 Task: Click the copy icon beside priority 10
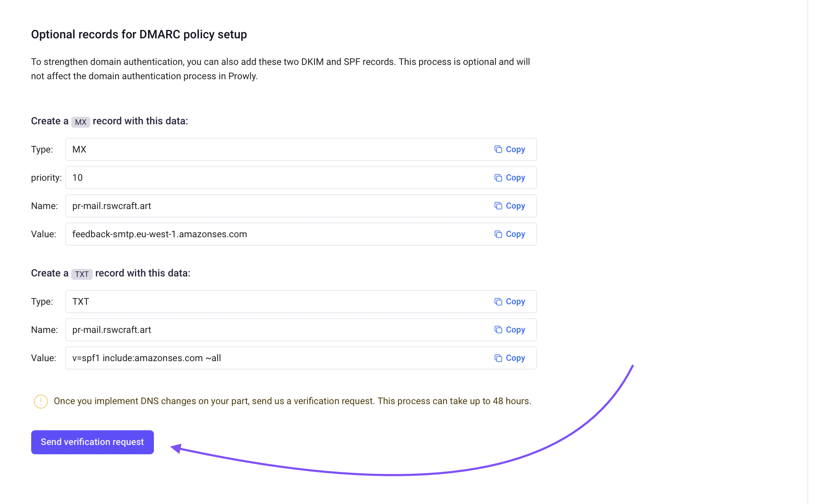(x=498, y=178)
